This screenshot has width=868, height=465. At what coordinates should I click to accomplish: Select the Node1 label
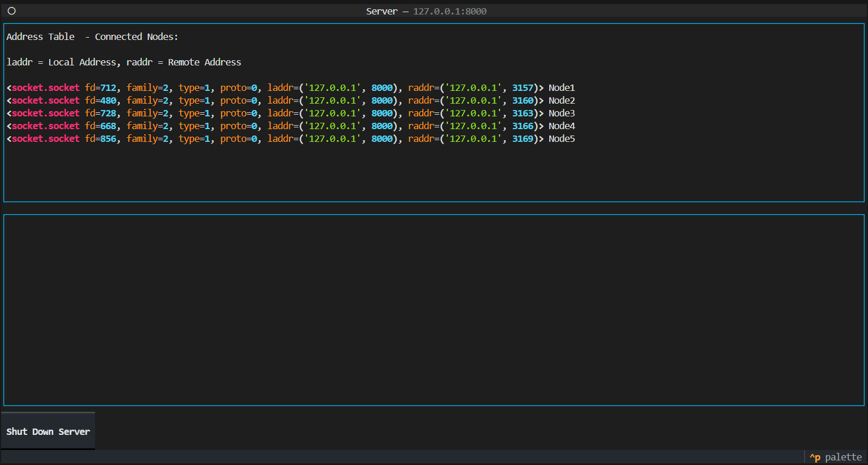561,88
